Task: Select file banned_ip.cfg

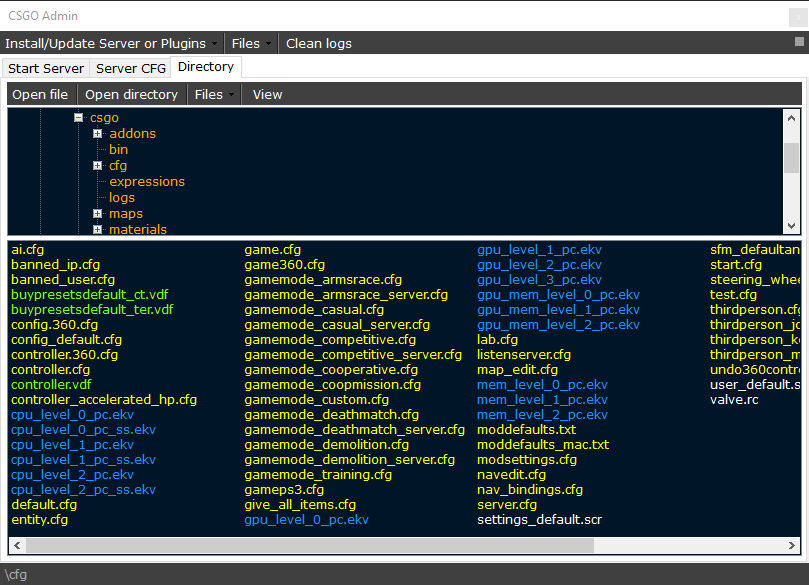Action: click(x=56, y=265)
